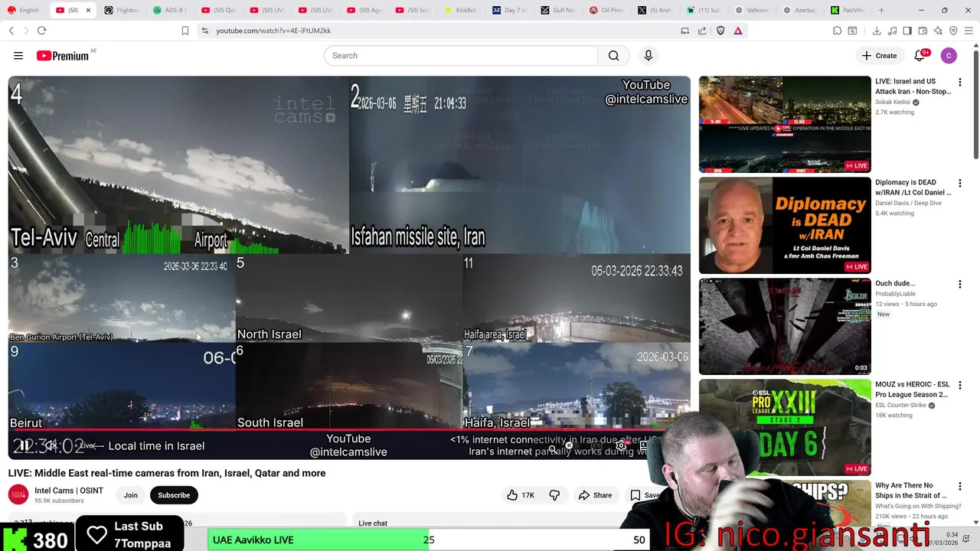Open options for MOUZ vs HEROIC video

coord(959,386)
